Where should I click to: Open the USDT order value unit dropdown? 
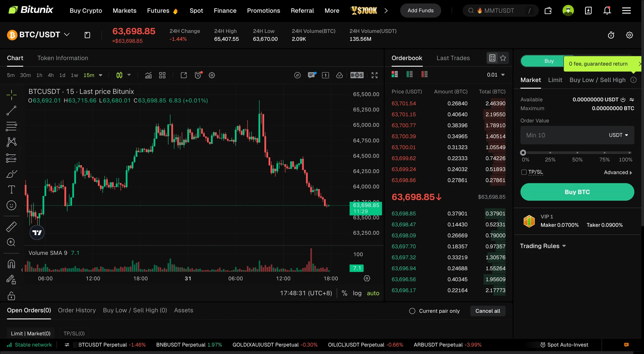pos(618,135)
